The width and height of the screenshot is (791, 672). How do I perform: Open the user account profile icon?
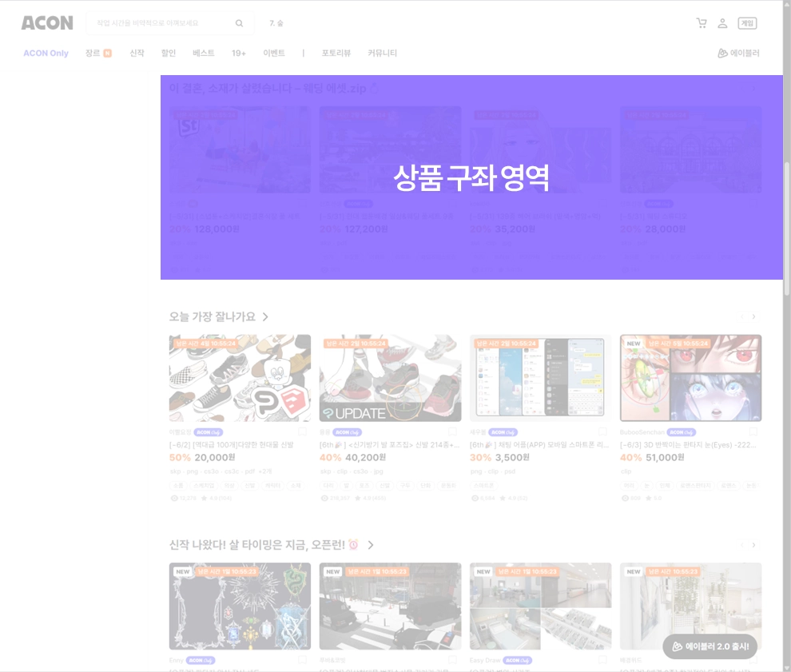click(x=722, y=23)
